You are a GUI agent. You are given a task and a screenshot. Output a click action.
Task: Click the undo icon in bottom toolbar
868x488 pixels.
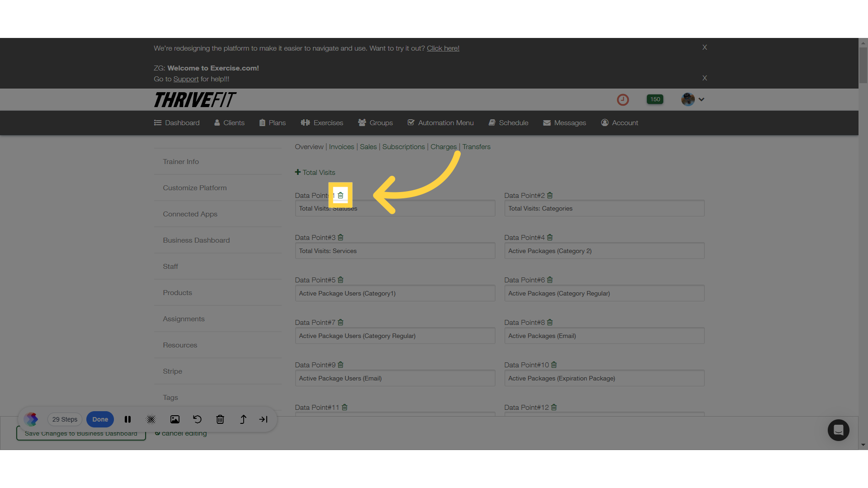coord(197,419)
